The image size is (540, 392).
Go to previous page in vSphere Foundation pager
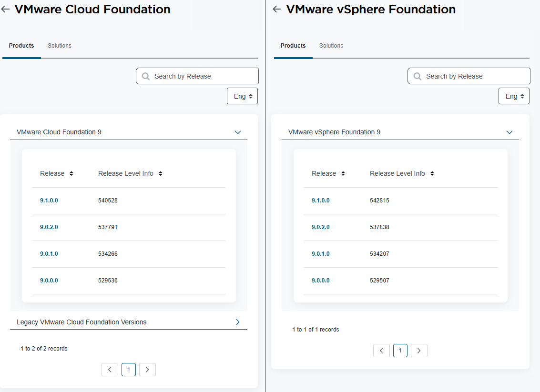click(382, 351)
